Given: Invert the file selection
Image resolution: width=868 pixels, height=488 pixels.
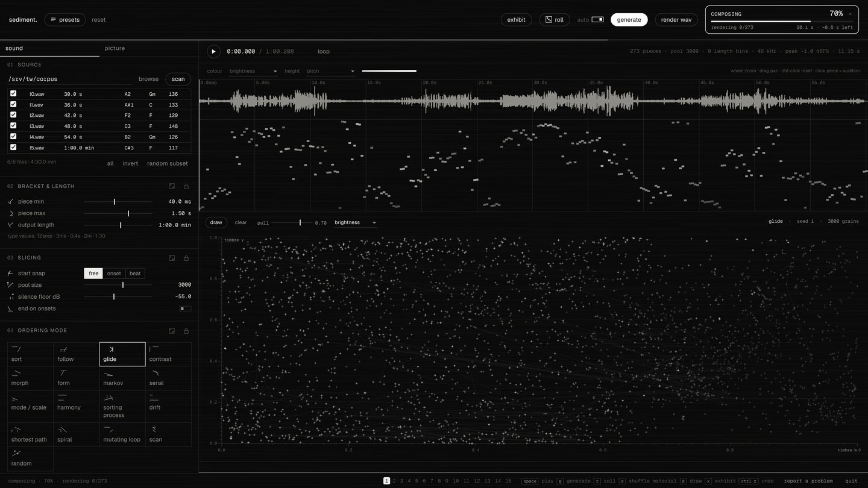Looking at the screenshot, I should point(130,163).
